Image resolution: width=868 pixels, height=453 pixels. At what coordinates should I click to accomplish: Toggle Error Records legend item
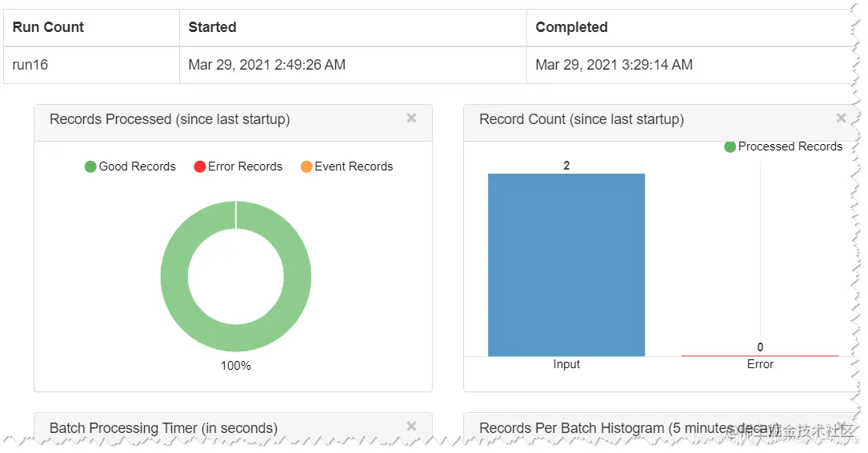point(238,166)
